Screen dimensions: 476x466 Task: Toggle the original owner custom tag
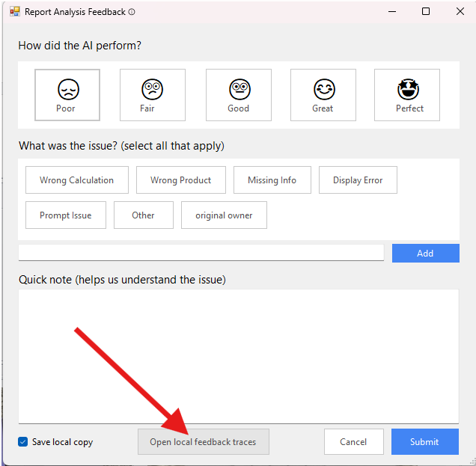click(224, 215)
